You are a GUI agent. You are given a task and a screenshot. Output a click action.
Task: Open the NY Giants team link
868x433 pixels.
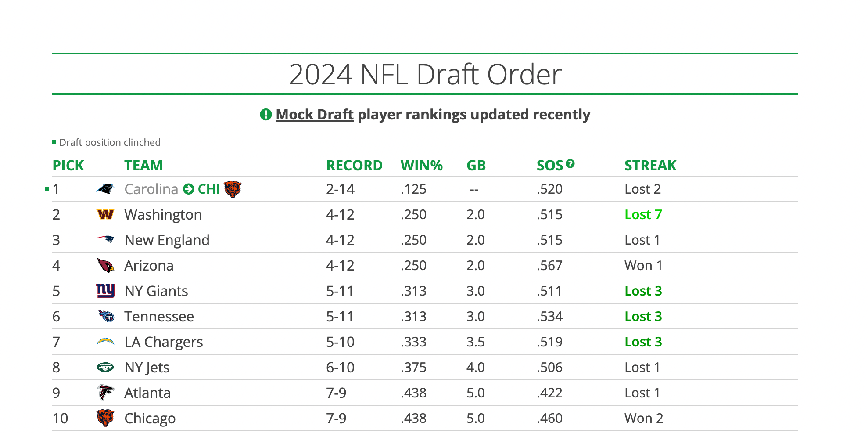click(156, 291)
